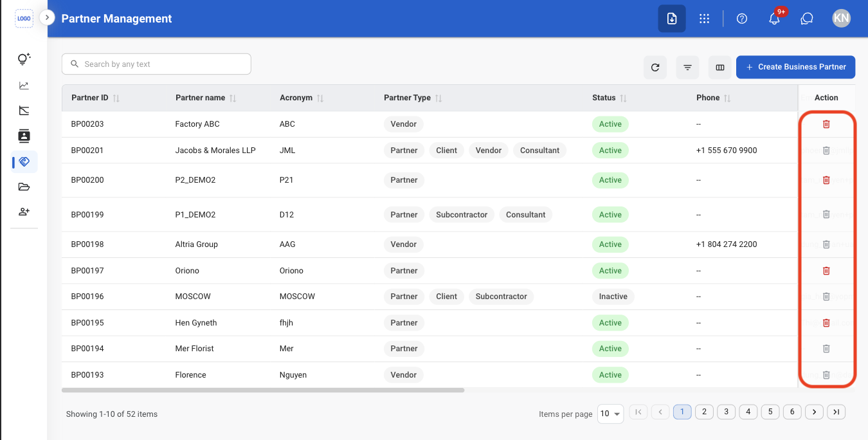The image size is (868, 440).
Task: Click the BP00198 partner ID cell
Action: coord(87,244)
